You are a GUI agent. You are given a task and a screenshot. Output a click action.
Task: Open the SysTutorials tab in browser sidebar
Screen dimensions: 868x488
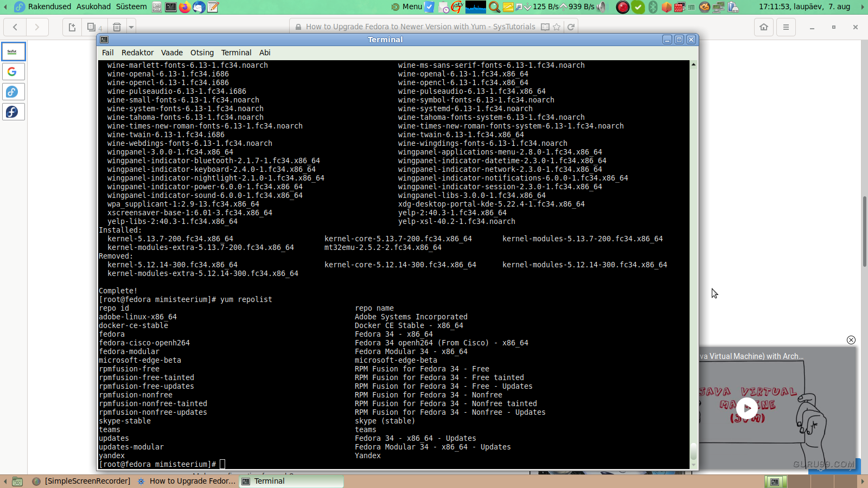pos(14,52)
